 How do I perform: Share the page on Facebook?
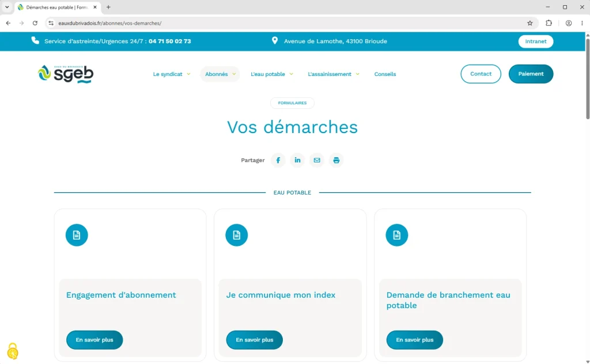278,160
